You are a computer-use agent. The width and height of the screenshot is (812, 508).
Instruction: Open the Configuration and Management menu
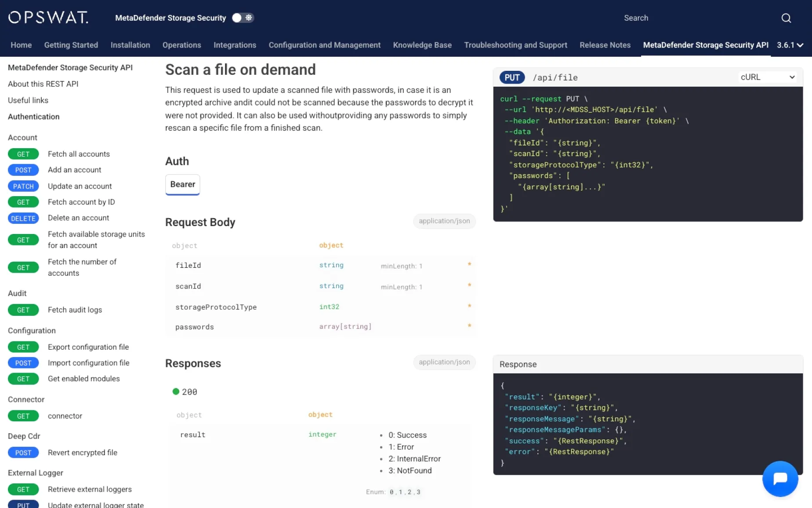click(x=324, y=45)
